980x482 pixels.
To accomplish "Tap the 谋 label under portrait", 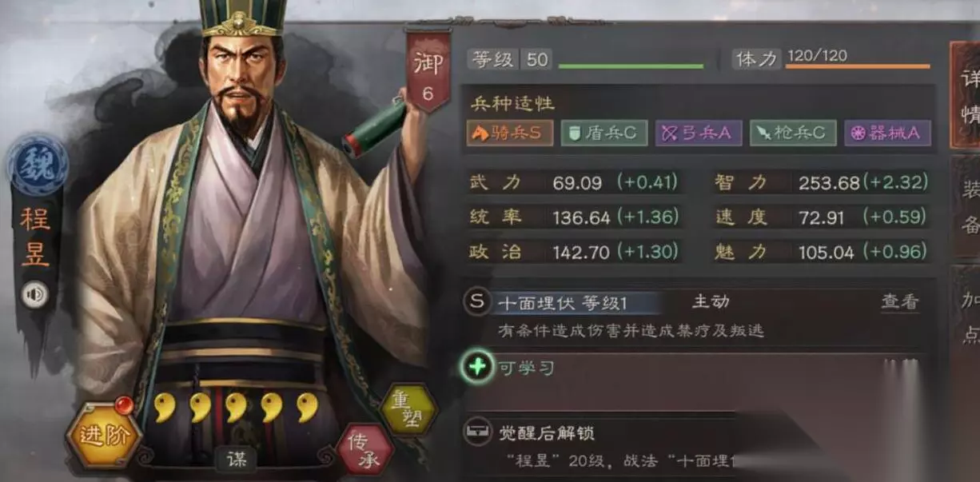I will [236, 459].
